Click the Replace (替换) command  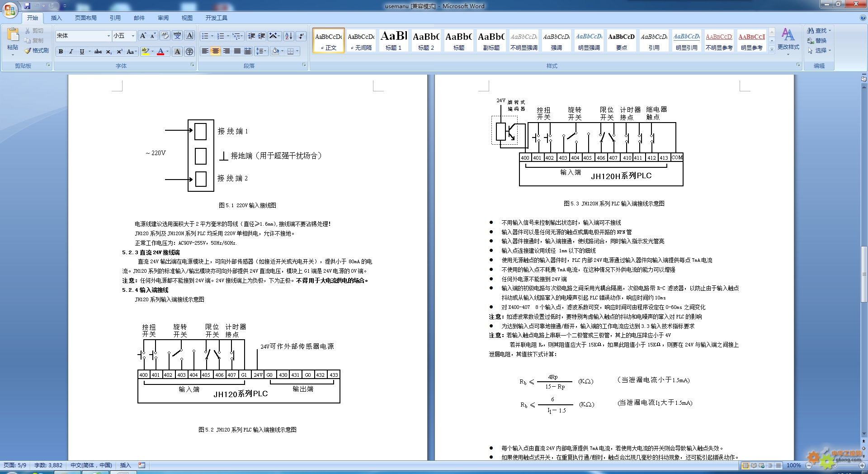[817, 41]
